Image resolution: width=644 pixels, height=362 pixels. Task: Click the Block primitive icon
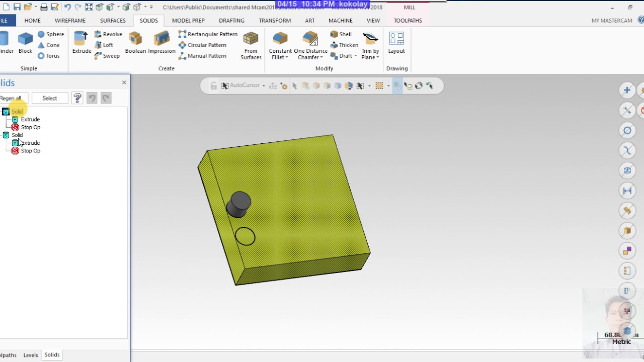tap(25, 40)
